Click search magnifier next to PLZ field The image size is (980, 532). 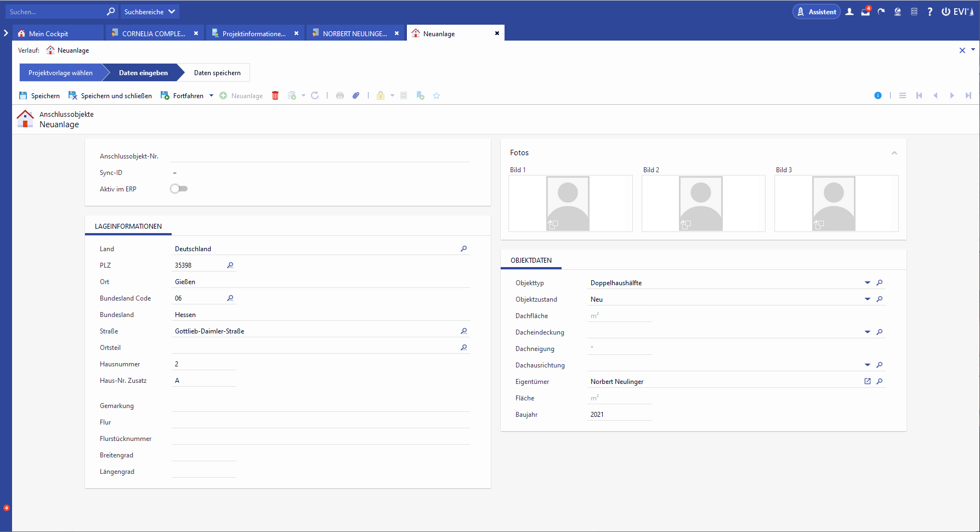230,265
